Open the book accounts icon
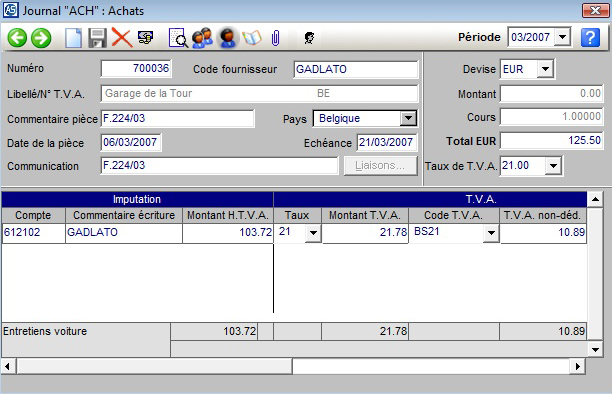This screenshot has width=612, height=394. coord(252,38)
